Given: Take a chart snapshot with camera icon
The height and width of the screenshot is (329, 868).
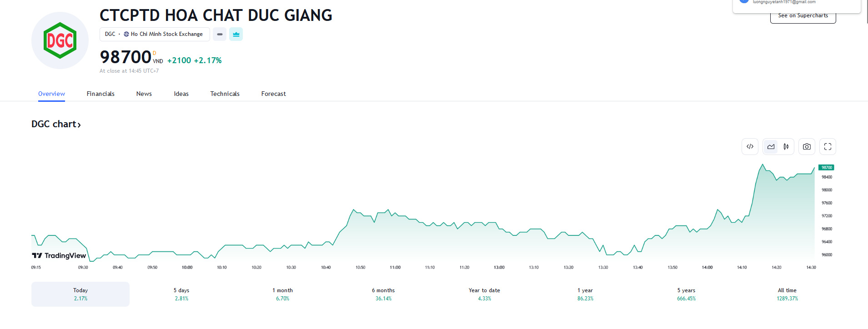Looking at the screenshot, I should (x=807, y=147).
